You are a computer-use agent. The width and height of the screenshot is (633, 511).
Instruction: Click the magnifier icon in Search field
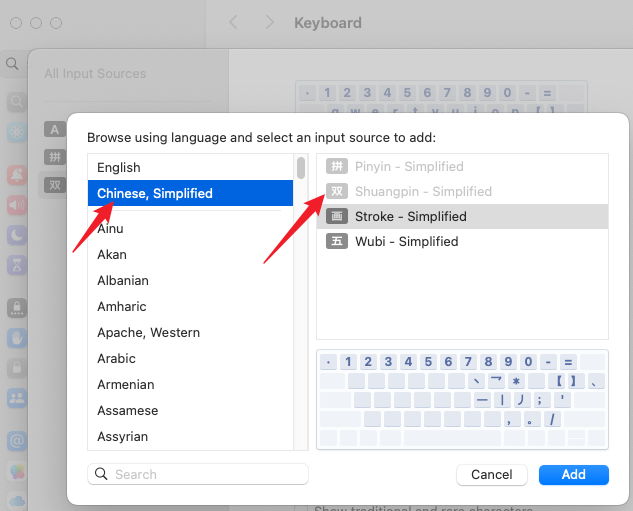(x=101, y=474)
